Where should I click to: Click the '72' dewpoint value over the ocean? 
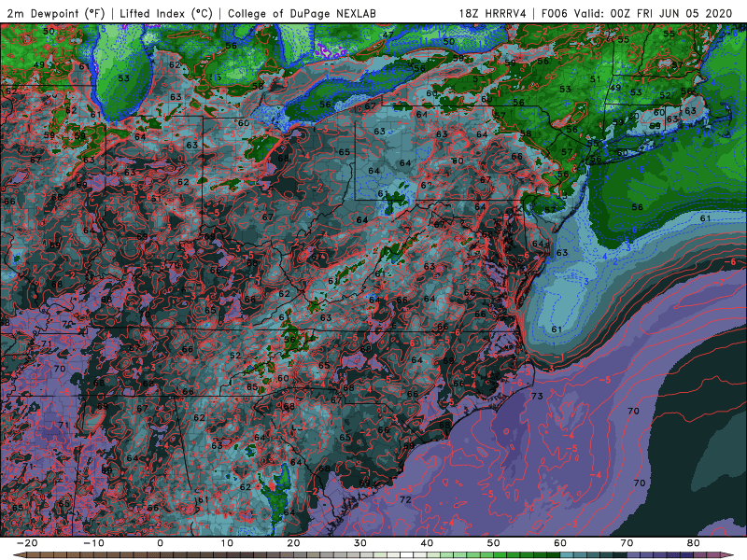coord(405,499)
